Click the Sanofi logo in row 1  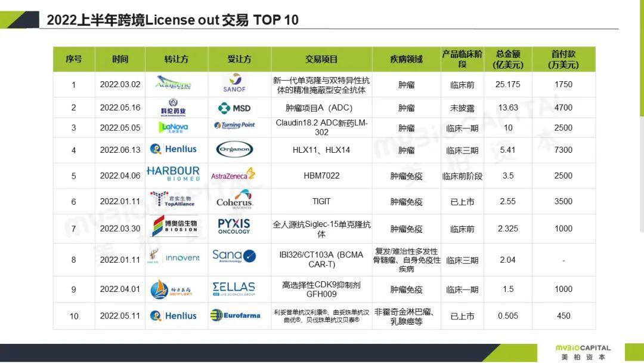pos(234,83)
